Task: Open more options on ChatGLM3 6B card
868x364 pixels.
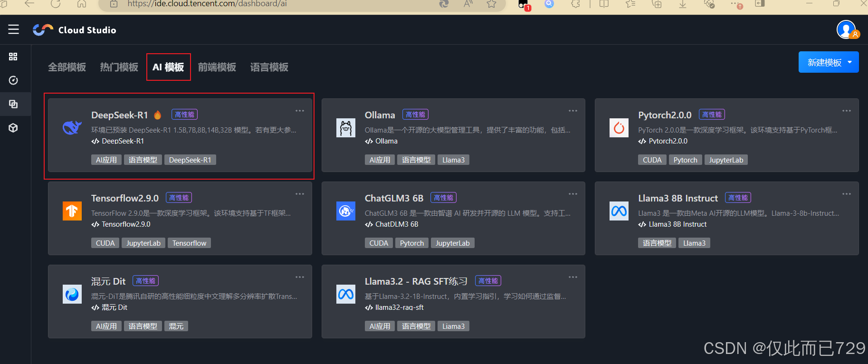Action: [573, 194]
